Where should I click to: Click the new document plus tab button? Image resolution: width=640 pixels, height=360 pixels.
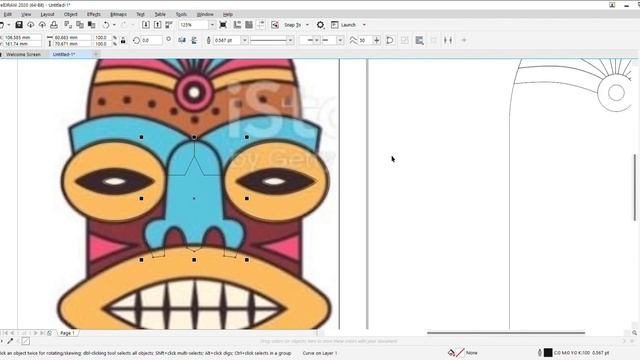[96, 54]
